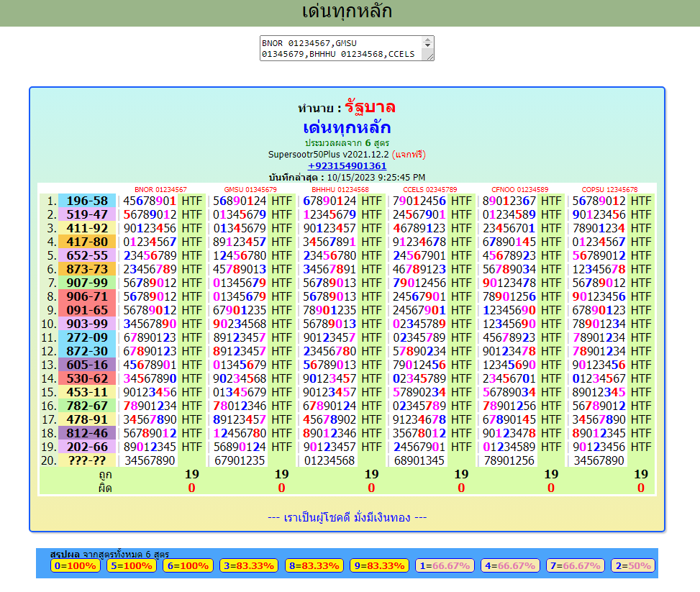This screenshot has height=592, width=700.
Task: Click the blue เด่นทุกหลัก subtitle in panel
Action: (x=347, y=128)
